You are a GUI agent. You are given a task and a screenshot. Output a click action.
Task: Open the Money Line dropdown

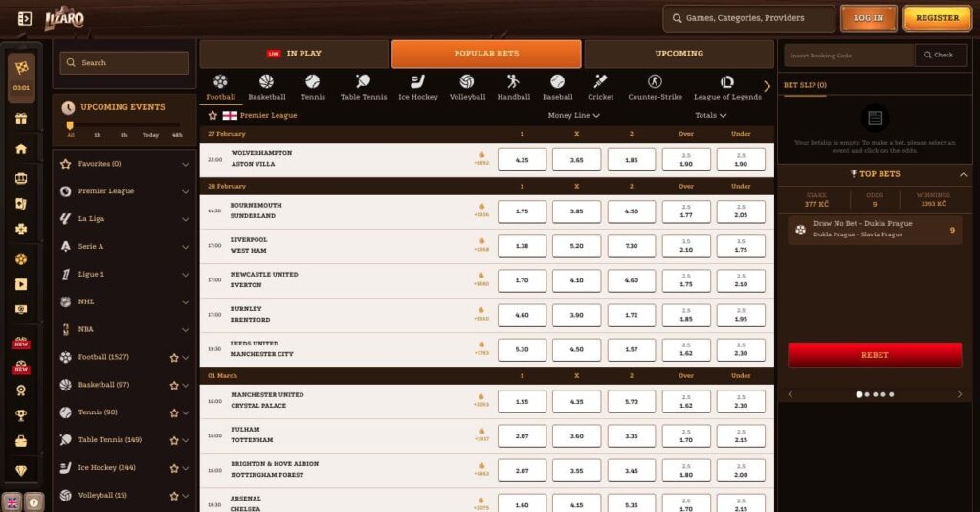(574, 115)
